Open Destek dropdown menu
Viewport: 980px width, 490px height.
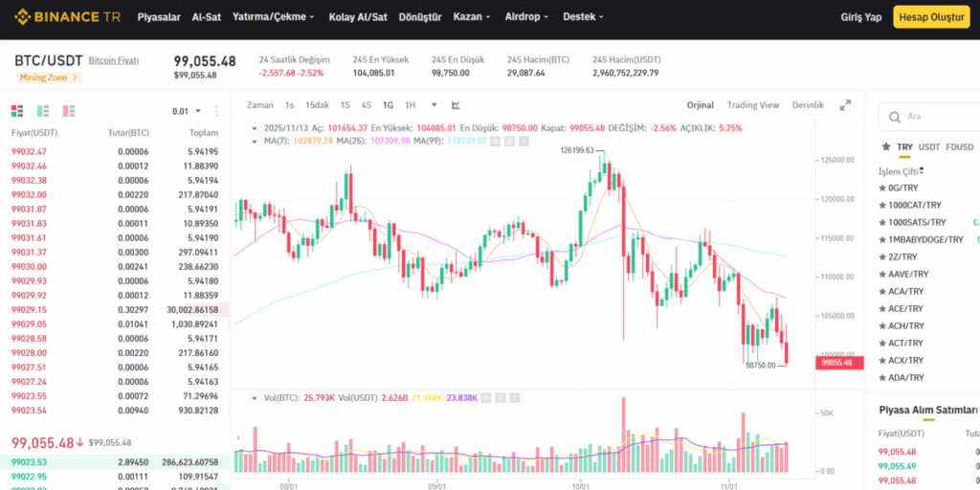583,17
